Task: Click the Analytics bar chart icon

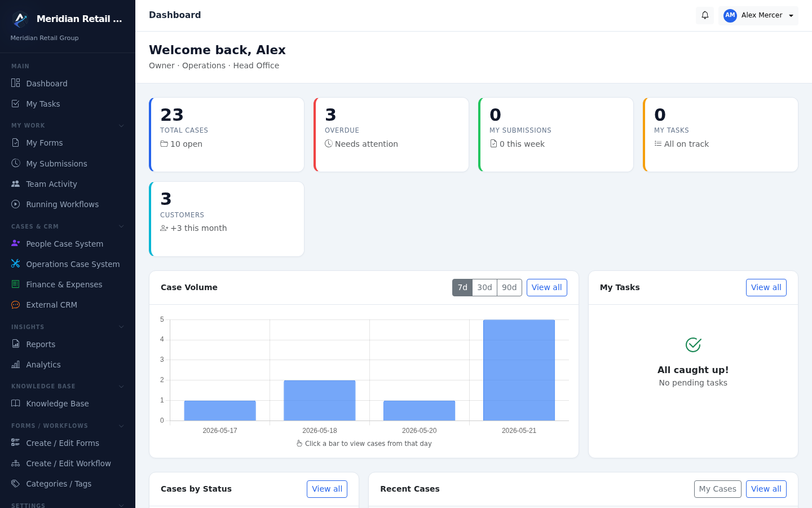Action: 16,365
